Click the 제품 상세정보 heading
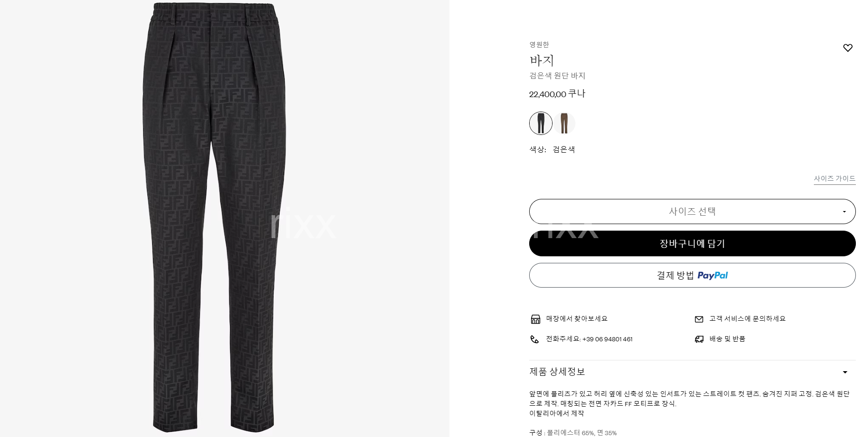Screen dimensions: 868x437 point(557,372)
